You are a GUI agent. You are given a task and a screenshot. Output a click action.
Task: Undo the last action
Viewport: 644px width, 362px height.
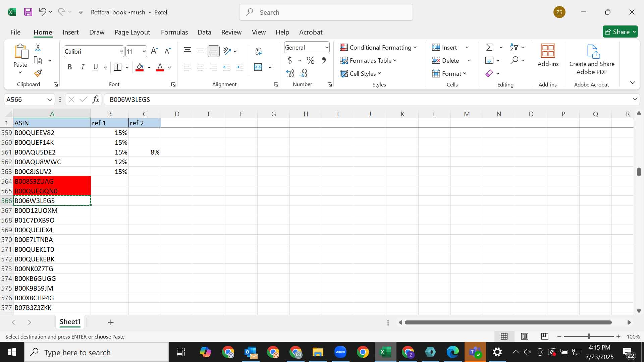click(x=42, y=12)
